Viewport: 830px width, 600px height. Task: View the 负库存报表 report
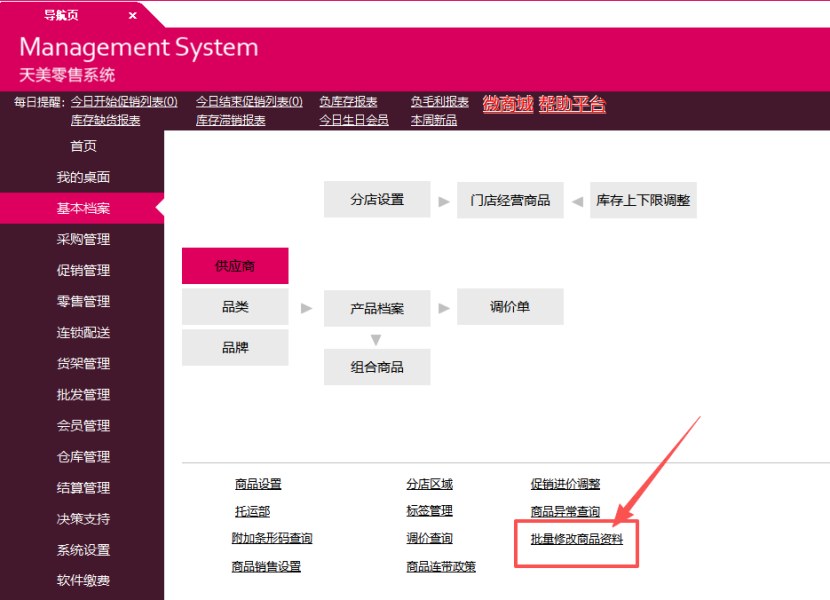[x=348, y=102]
